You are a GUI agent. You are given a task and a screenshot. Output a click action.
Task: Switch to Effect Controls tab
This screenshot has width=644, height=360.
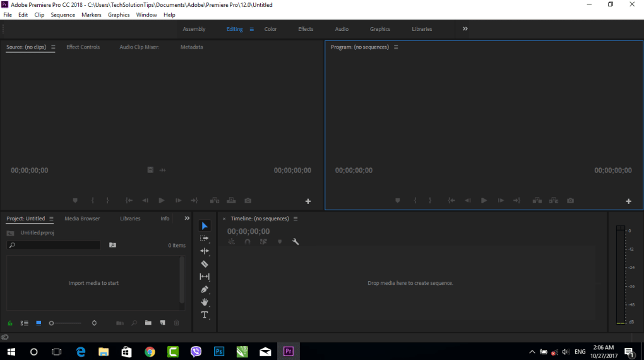[x=83, y=47]
